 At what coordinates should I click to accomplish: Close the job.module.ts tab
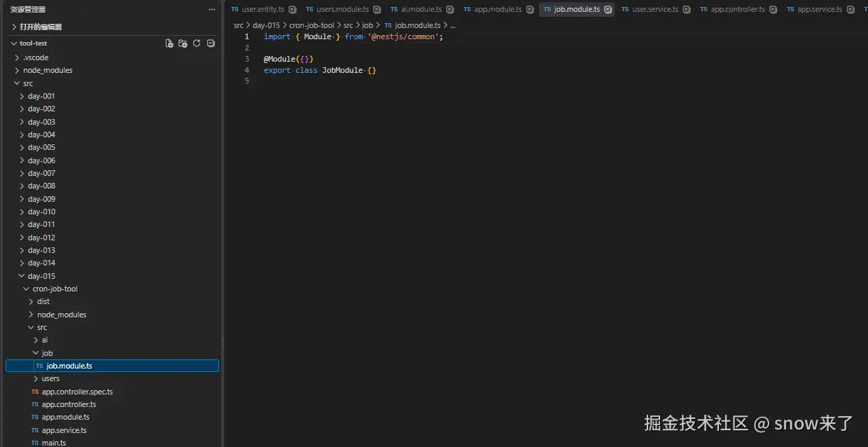608,10
